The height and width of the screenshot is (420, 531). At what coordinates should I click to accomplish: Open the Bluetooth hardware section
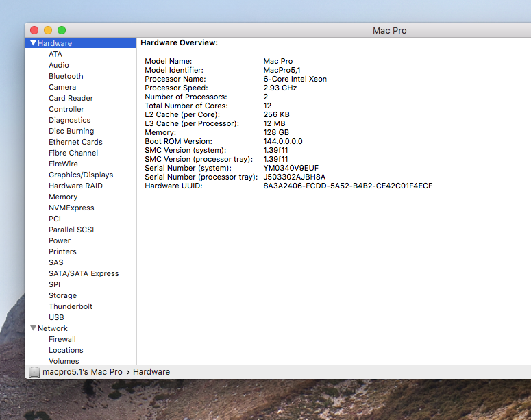point(66,76)
